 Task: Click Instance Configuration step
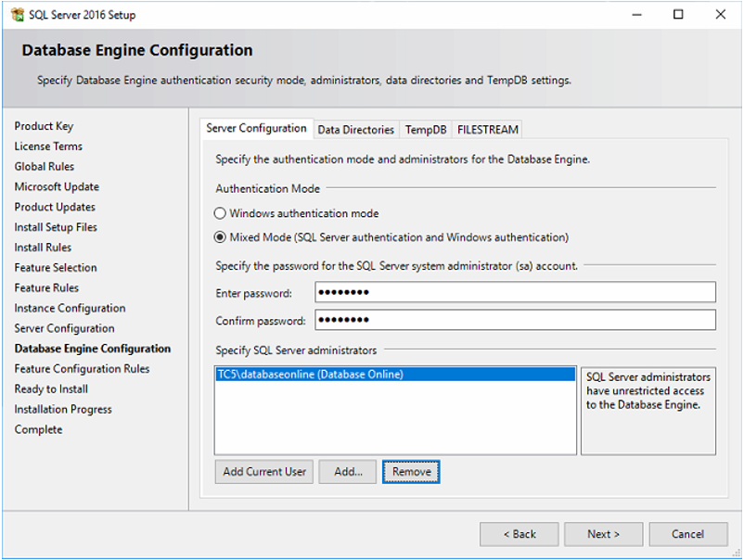click(x=70, y=308)
